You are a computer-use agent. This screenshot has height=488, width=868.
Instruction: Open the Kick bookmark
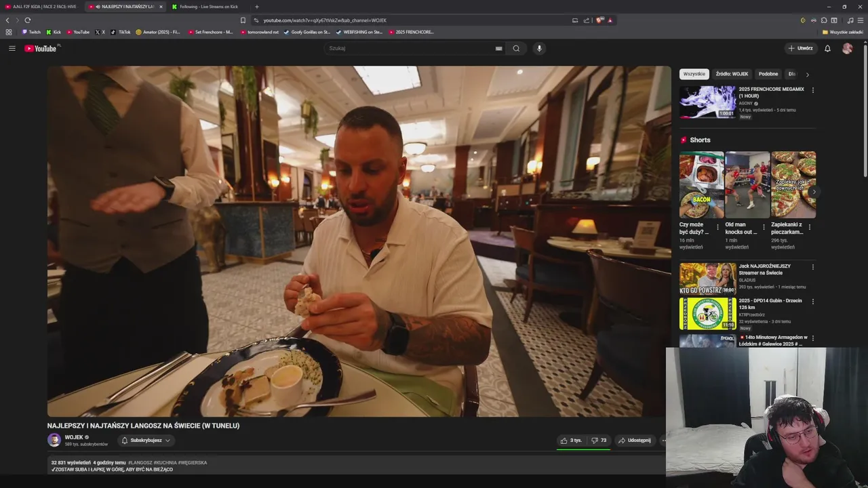coord(54,32)
